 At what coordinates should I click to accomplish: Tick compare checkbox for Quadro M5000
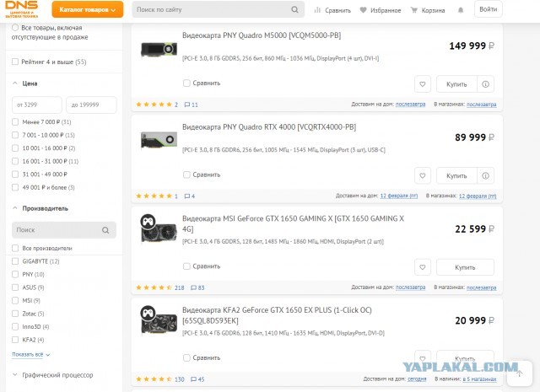(x=186, y=83)
